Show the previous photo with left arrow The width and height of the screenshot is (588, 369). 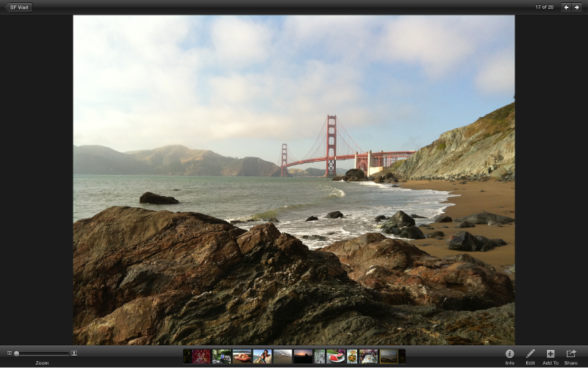point(566,7)
